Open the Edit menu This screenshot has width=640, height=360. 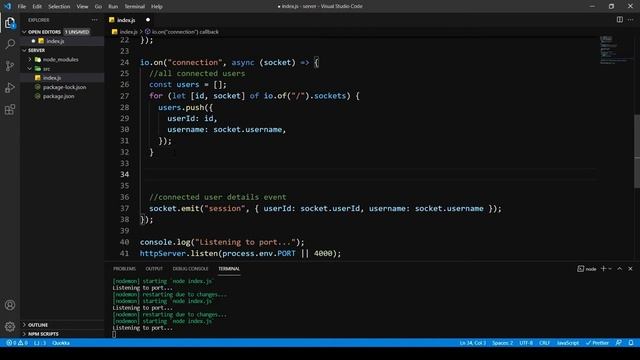pyautogui.click(x=37, y=6)
